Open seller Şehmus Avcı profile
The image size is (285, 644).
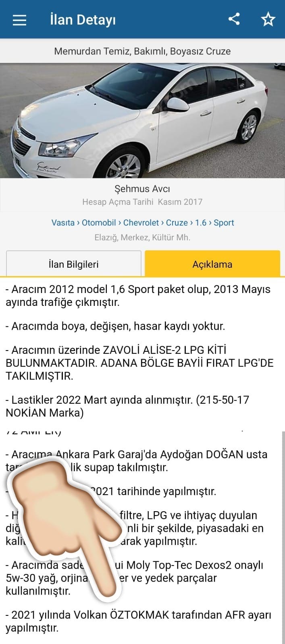[142, 189]
